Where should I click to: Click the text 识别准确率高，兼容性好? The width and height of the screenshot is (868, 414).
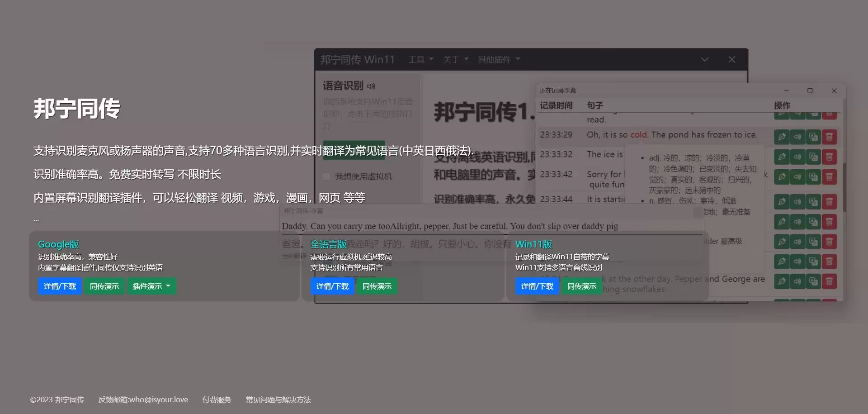pos(78,257)
